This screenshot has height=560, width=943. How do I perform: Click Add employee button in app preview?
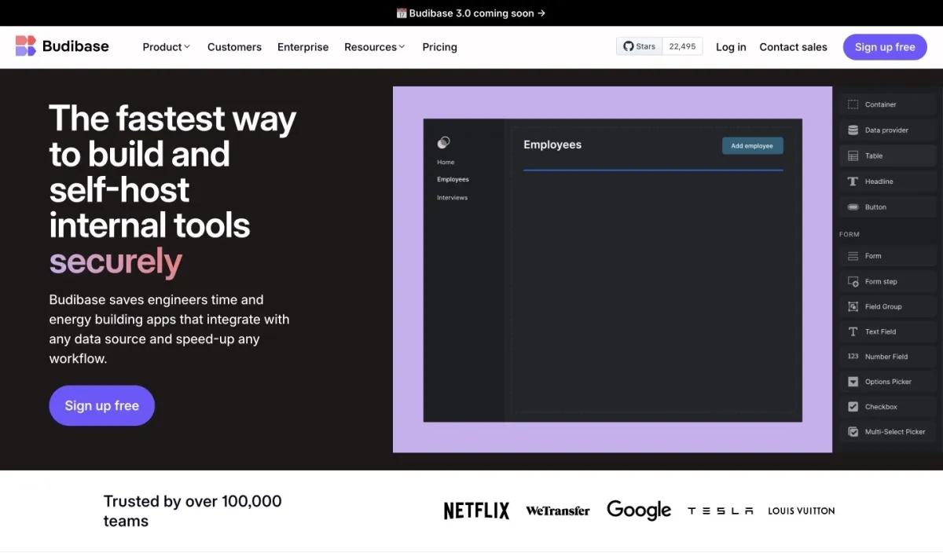point(752,146)
